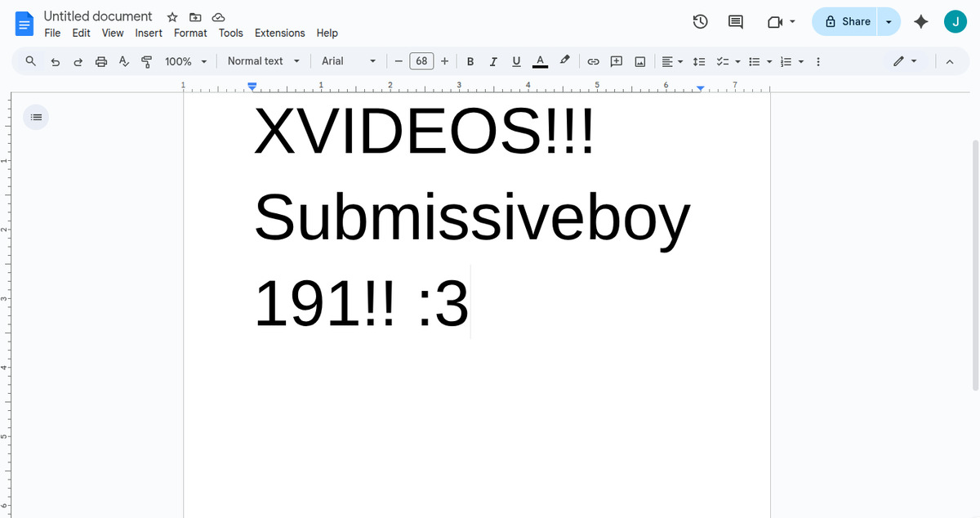980x518 pixels.
Task: Click the font size field
Action: click(x=421, y=61)
